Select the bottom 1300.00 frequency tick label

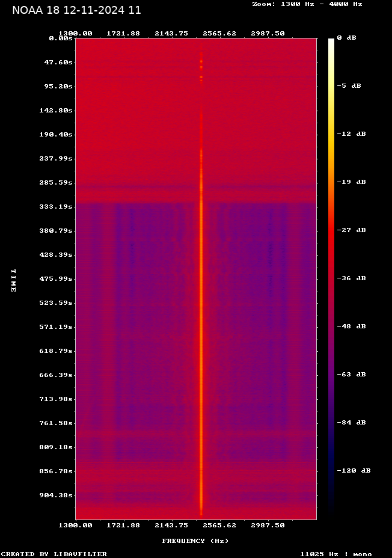click(x=75, y=525)
